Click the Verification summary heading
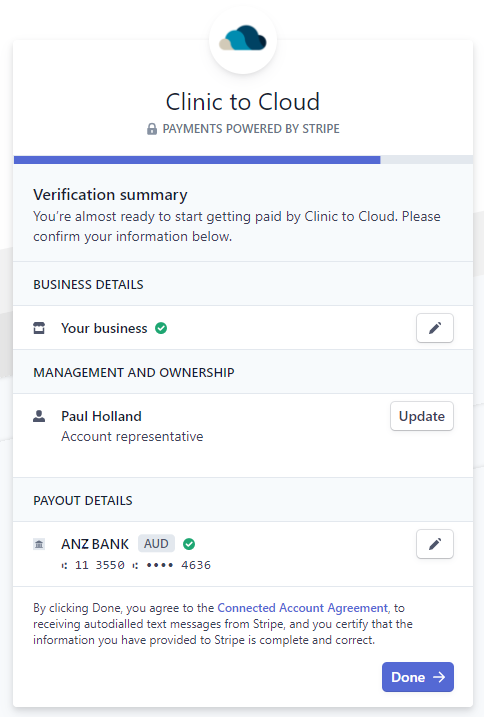 [x=110, y=195]
